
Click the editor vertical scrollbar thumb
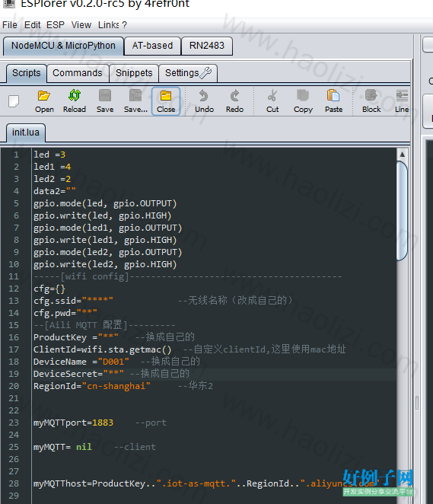point(402,211)
